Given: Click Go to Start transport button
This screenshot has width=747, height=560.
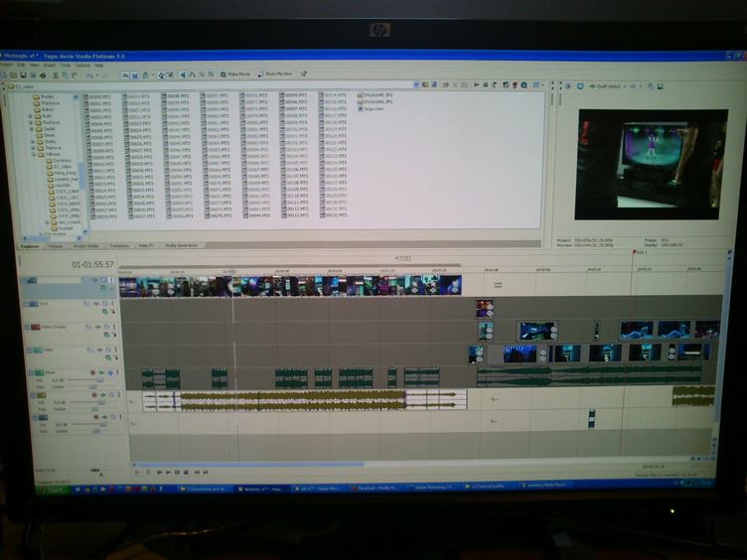Looking at the screenshot, I should 197,473.
